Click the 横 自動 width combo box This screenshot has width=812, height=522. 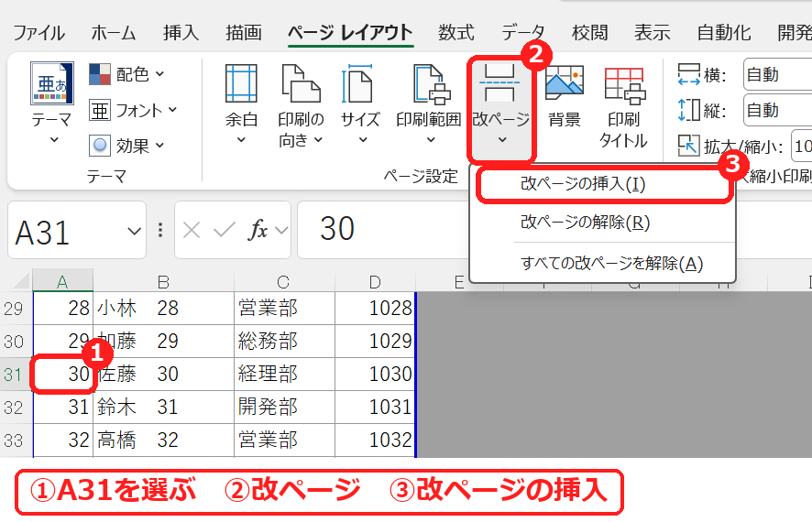click(x=778, y=74)
